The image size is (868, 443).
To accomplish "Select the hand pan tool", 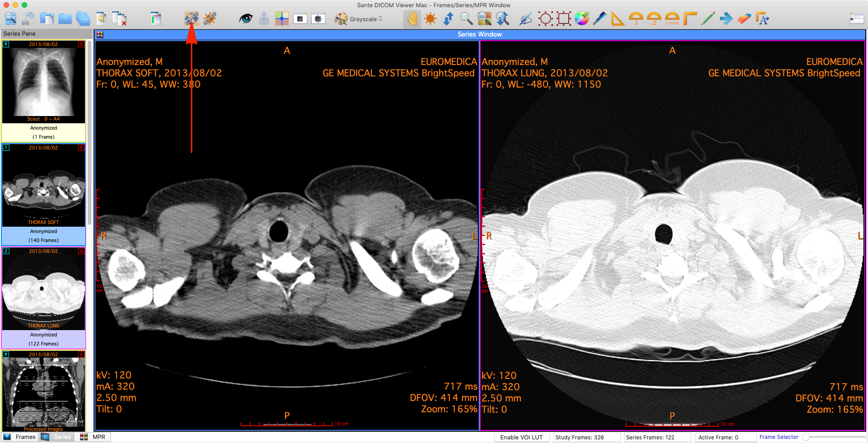I will point(412,19).
